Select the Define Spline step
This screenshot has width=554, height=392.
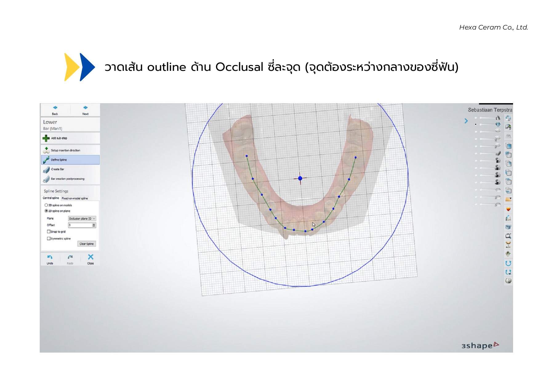tap(70, 160)
